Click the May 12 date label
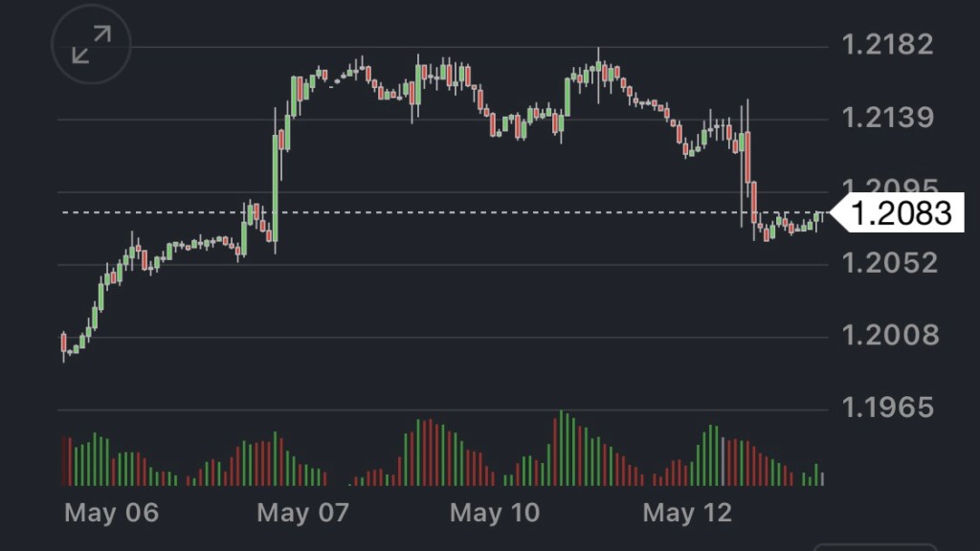Screen dimensions: 980x551 pyautogui.click(x=687, y=513)
